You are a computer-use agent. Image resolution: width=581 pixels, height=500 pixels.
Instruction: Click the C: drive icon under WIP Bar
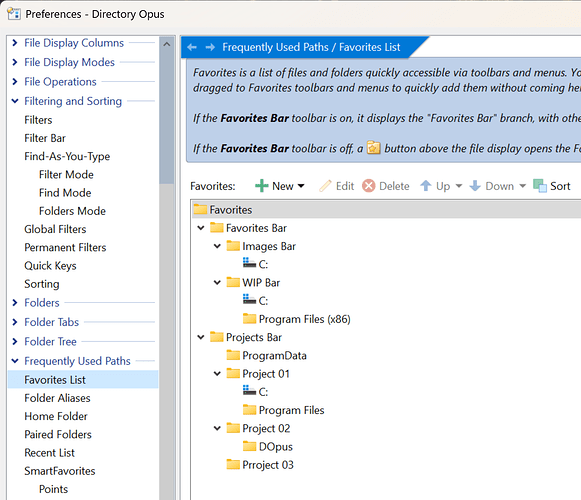click(249, 300)
